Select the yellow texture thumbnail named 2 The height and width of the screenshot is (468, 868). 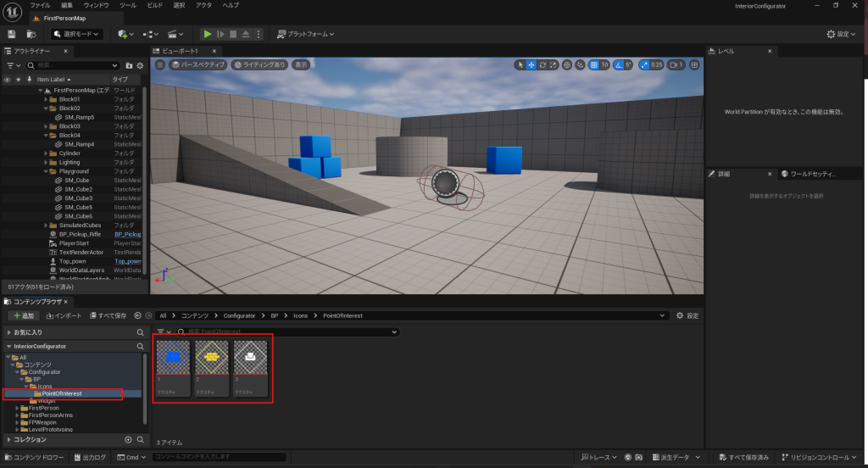pos(213,368)
